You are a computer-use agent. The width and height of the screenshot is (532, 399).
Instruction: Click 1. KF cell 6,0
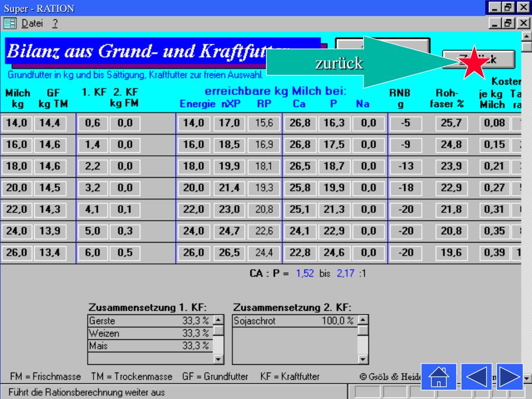92,253
